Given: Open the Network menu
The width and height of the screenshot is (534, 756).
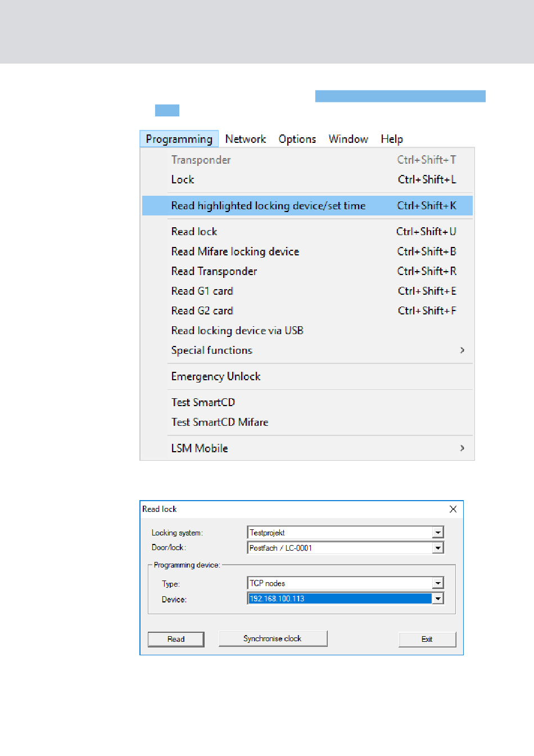Looking at the screenshot, I should point(245,139).
